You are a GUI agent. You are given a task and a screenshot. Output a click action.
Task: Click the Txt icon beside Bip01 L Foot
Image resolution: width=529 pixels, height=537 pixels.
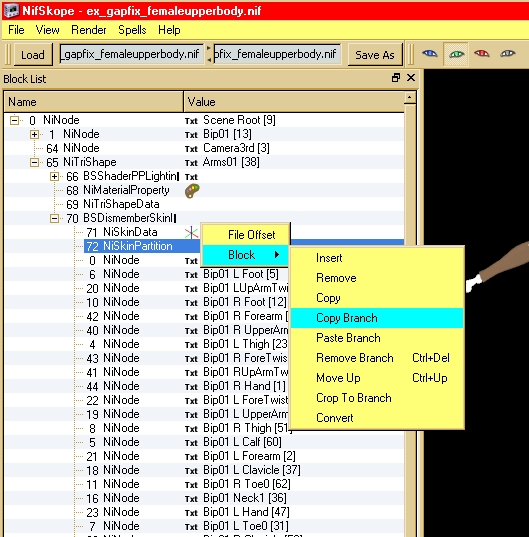coord(191,275)
